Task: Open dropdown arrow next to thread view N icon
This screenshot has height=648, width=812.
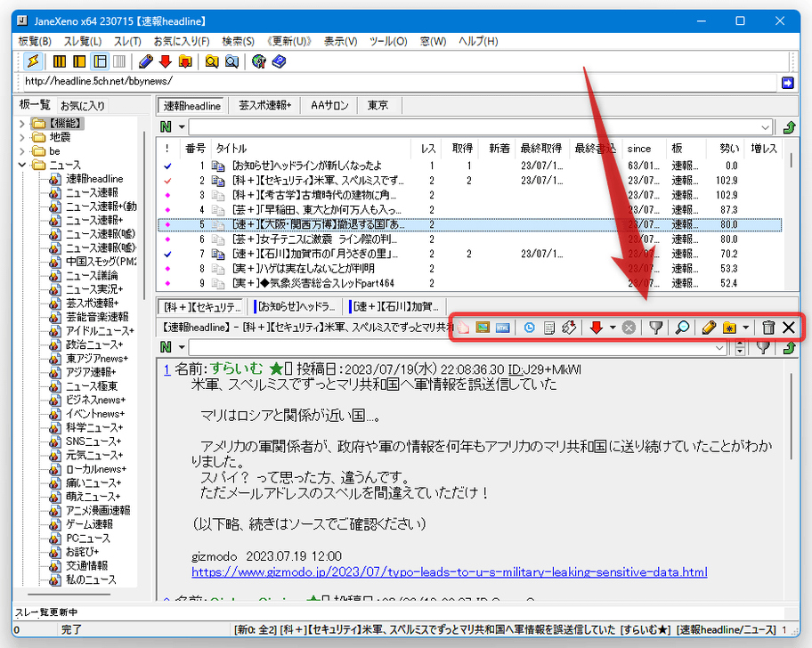Action: tap(182, 347)
